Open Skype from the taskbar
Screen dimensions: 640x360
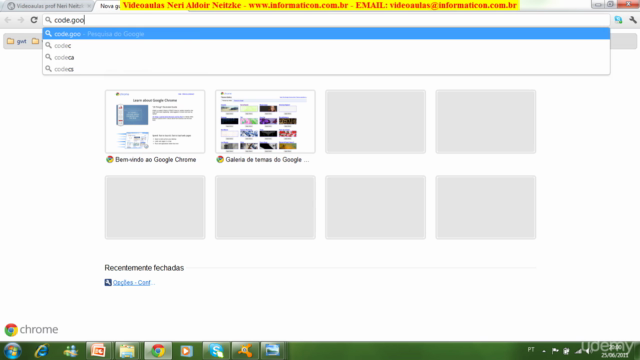[216, 351]
